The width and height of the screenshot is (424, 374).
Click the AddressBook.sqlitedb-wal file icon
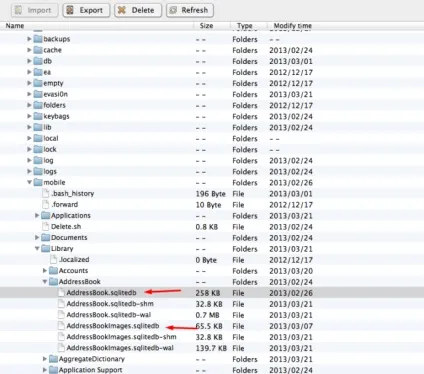(61, 315)
